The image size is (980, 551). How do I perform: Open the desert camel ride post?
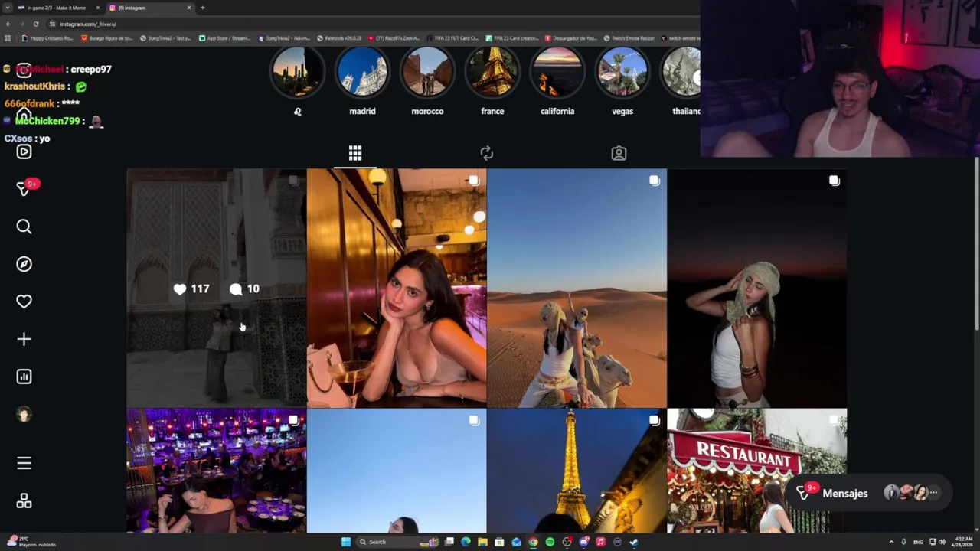[x=577, y=288]
